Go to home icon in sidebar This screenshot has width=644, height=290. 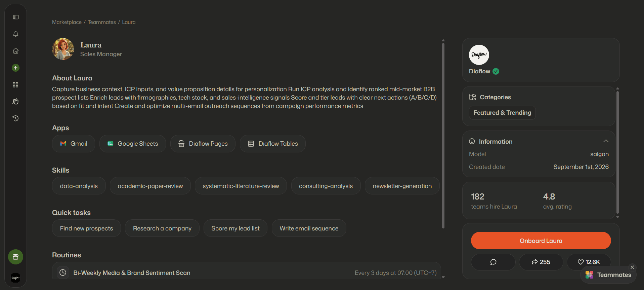pyautogui.click(x=15, y=51)
